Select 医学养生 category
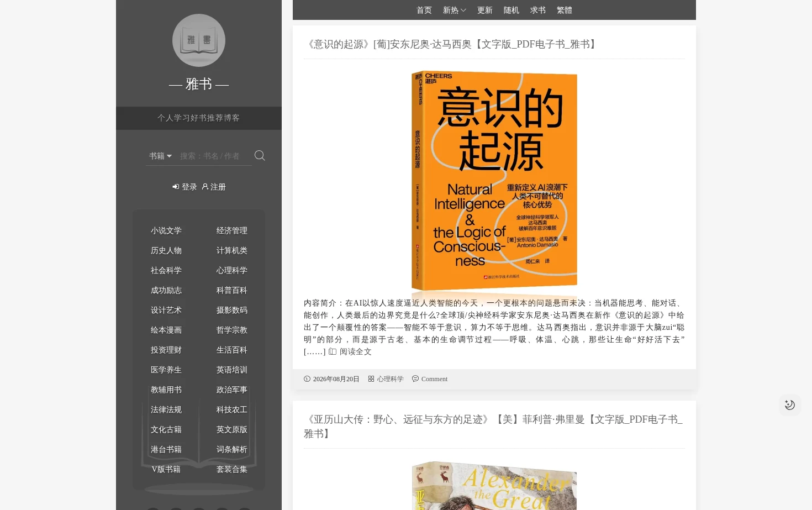The height and width of the screenshot is (510, 812). pos(166,370)
